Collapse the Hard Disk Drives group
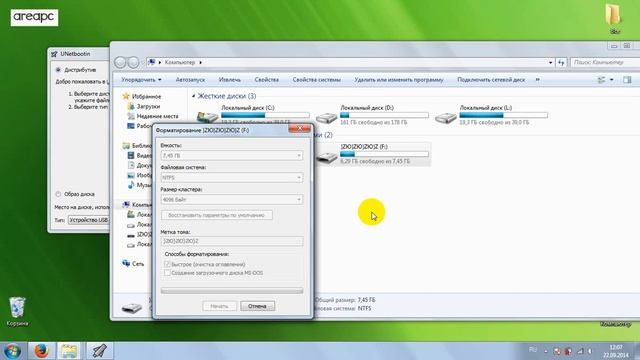This screenshot has width=640, height=360. click(x=193, y=96)
